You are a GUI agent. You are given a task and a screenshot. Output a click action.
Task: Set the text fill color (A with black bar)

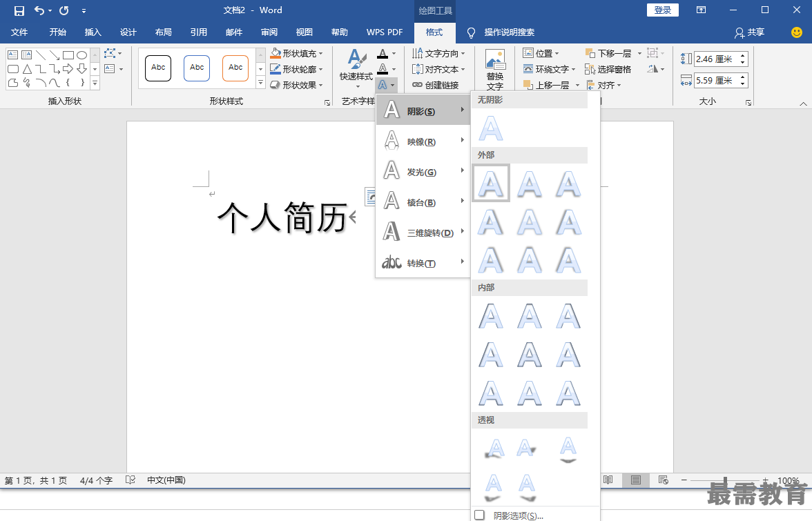(383, 53)
